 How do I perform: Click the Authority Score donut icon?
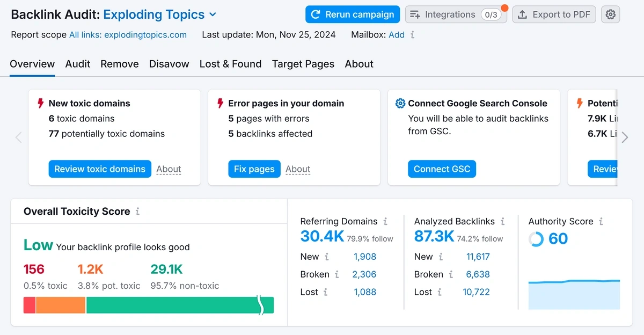point(536,239)
